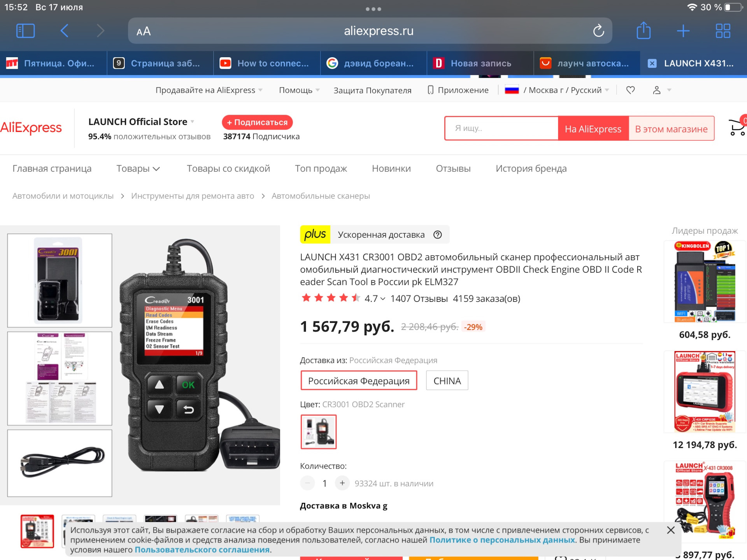Open the shopping cart
This screenshot has width=747, height=560.
coord(737,127)
